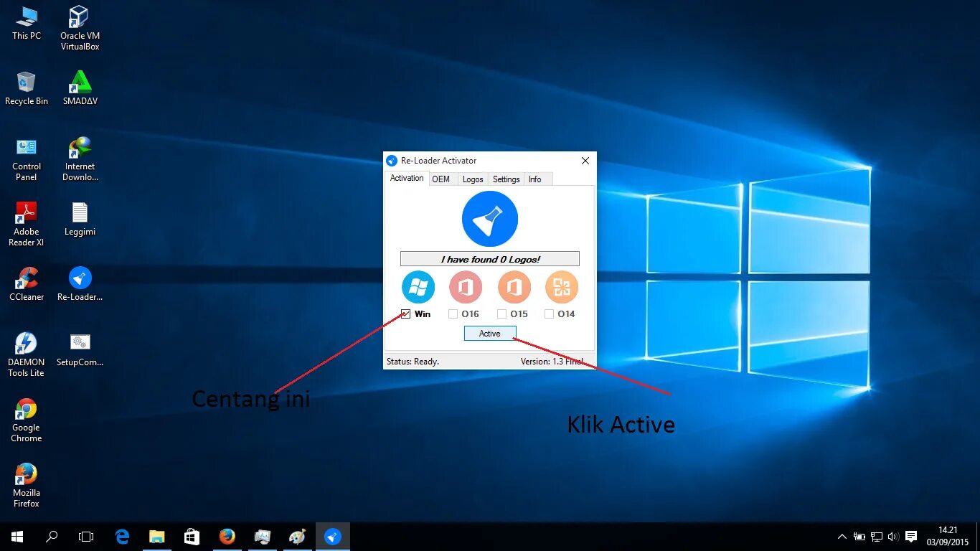Check the O14 checkbox
The image size is (980, 551).
pyautogui.click(x=549, y=314)
